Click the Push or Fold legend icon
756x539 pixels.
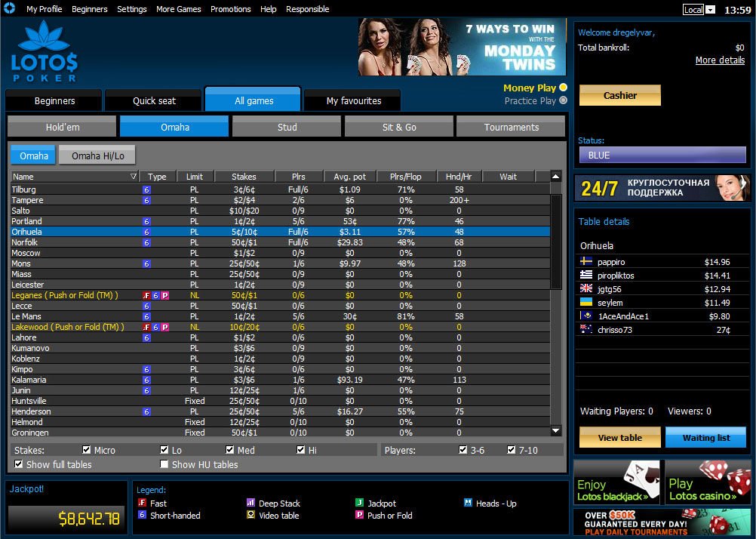point(358,516)
